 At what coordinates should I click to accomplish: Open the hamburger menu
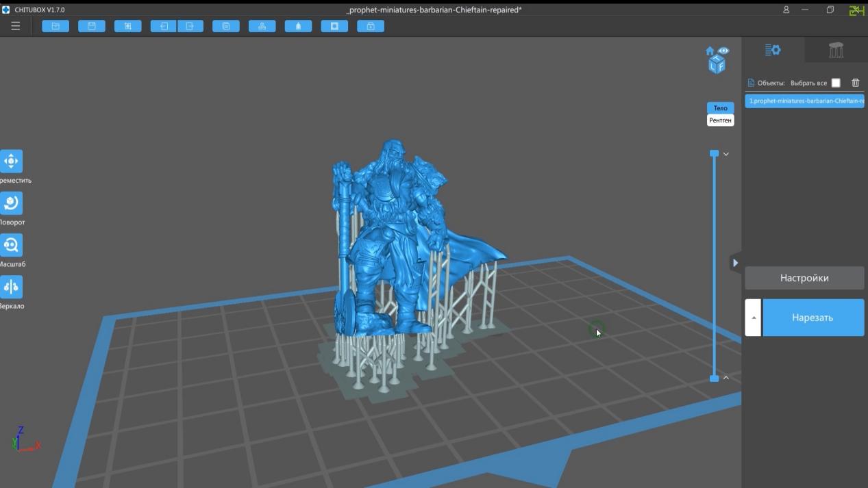pos(15,25)
